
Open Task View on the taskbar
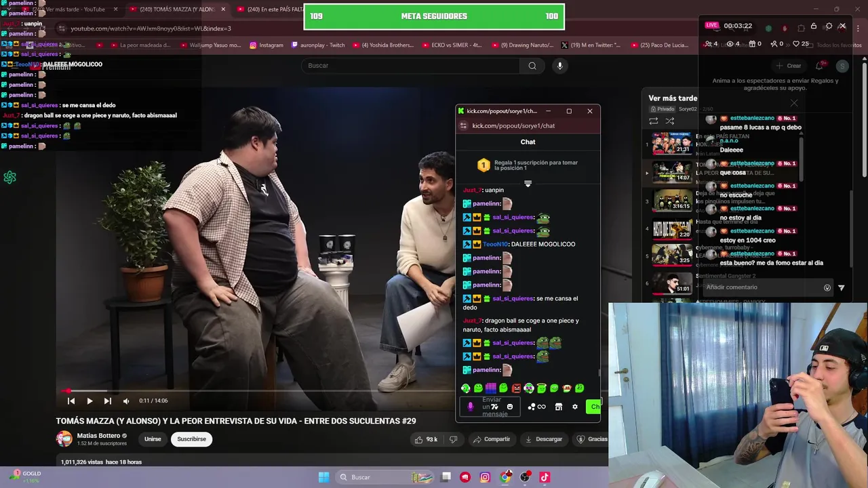(446, 477)
